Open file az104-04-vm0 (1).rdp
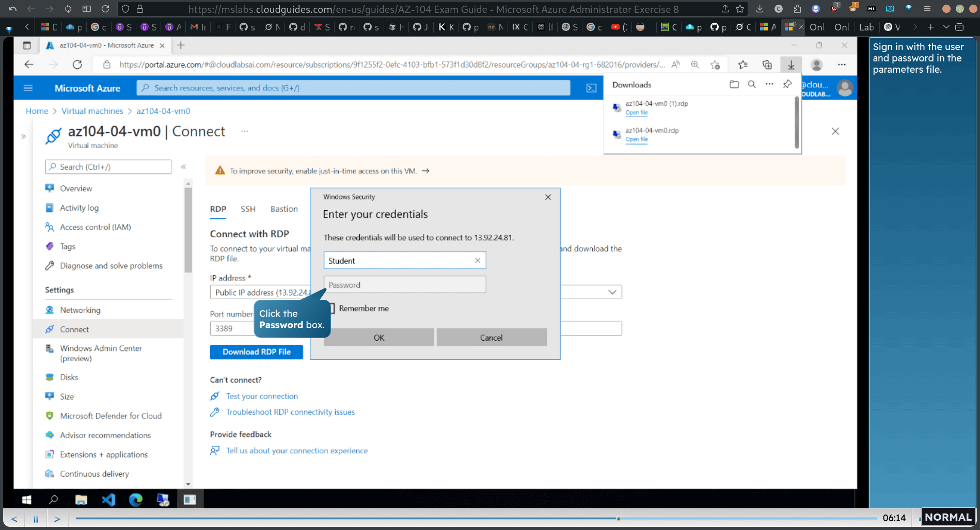The image size is (980, 530). click(x=637, y=113)
